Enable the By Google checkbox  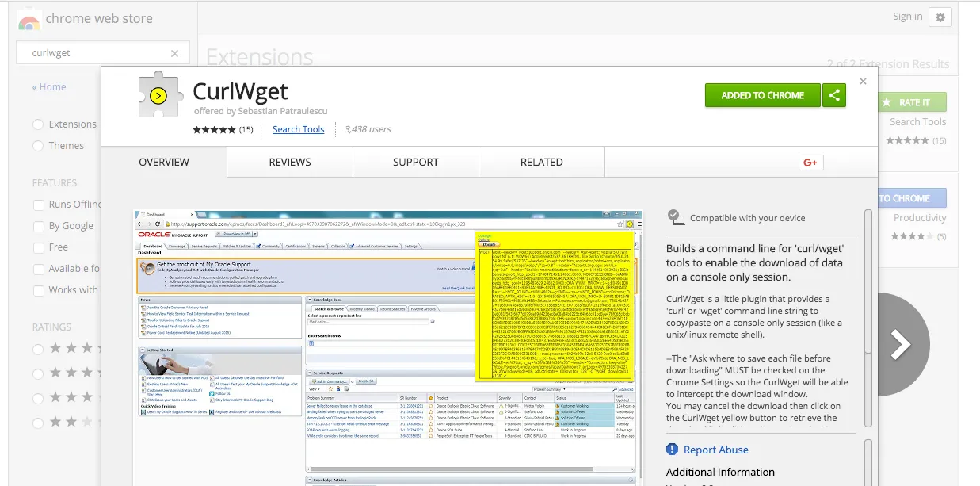38,226
